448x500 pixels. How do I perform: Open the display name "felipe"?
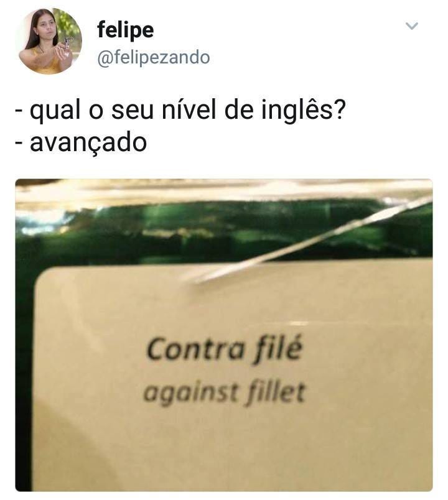click(126, 30)
